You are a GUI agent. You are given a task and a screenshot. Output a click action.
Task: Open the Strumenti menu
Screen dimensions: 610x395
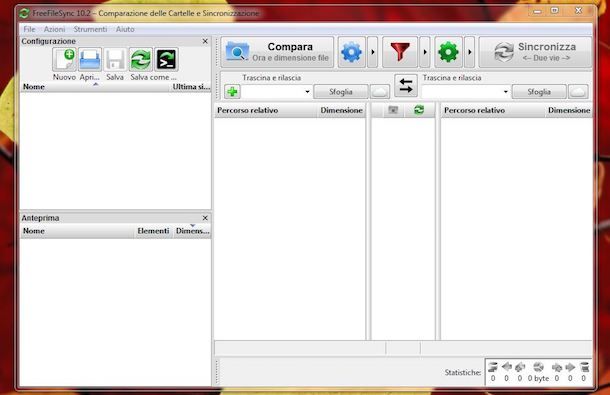coord(90,29)
